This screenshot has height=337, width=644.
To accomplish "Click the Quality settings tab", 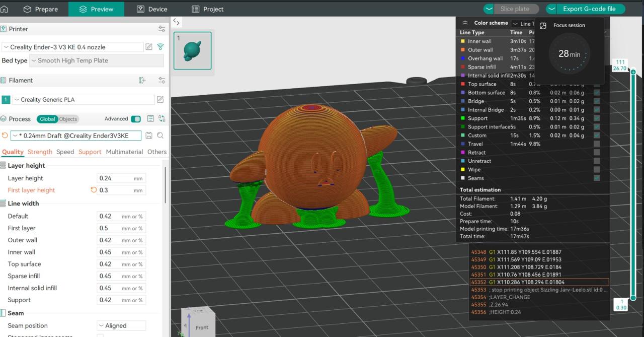I will pos(13,152).
